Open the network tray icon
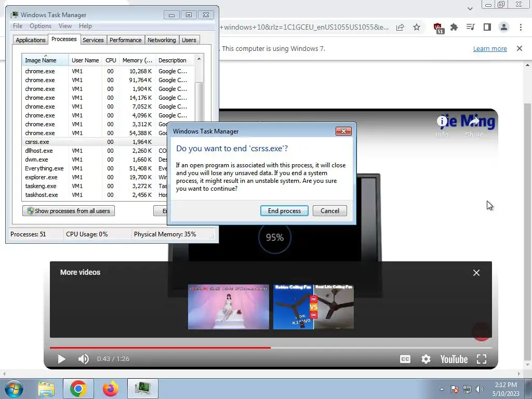 click(x=467, y=389)
